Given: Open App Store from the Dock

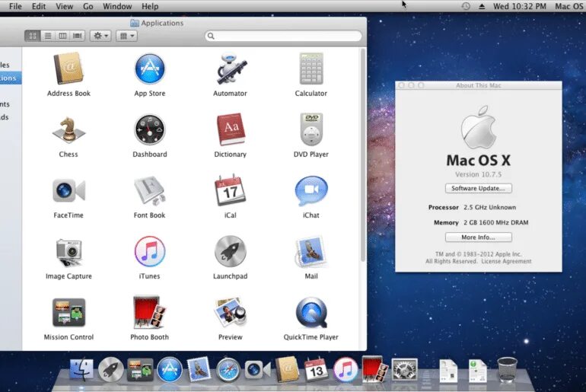Looking at the screenshot, I should pyautogui.click(x=169, y=370).
